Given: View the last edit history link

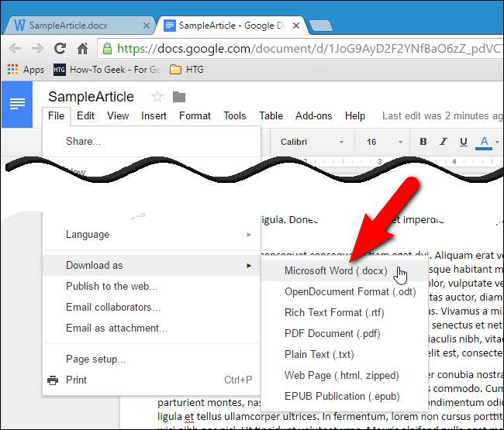Looking at the screenshot, I should pos(442,115).
